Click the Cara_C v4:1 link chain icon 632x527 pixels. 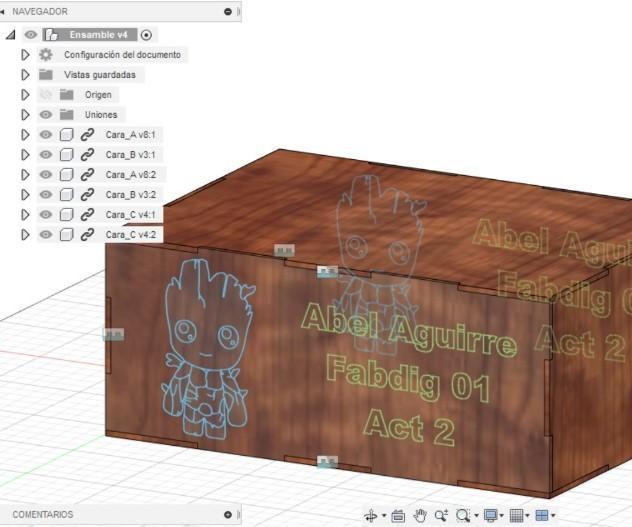pyautogui.click(x=87, y=215)
